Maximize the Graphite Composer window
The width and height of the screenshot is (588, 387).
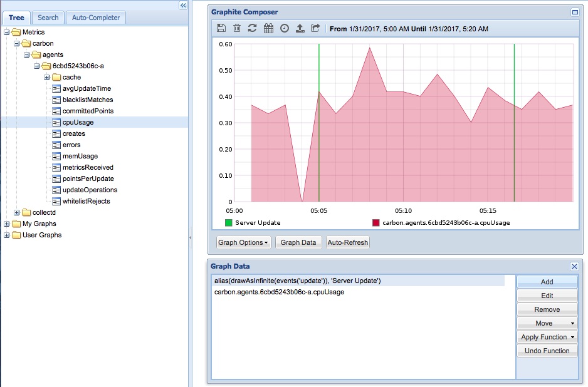click(x=575, y=12)
